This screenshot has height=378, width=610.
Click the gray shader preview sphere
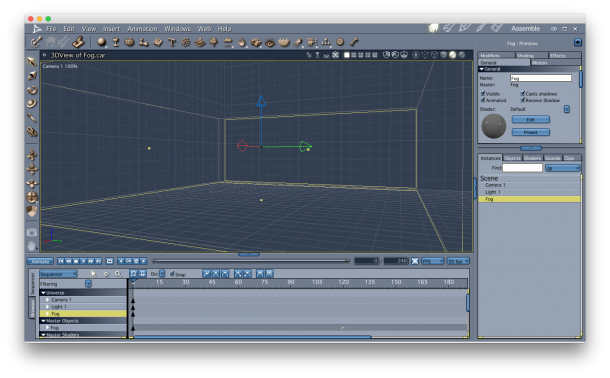click(494, 126)
